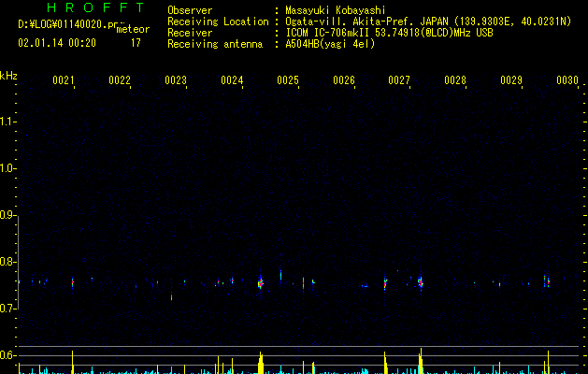Click the bright meteor echo just before 0025

[x=261, y=282]
